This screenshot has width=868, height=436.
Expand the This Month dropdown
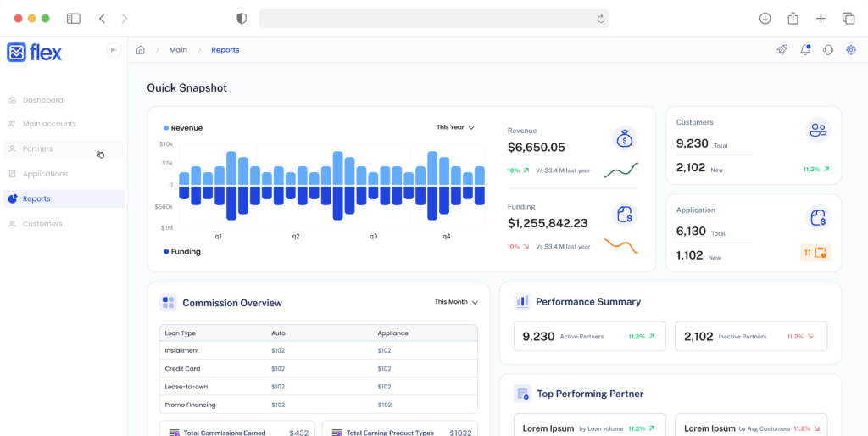(456, 302)
